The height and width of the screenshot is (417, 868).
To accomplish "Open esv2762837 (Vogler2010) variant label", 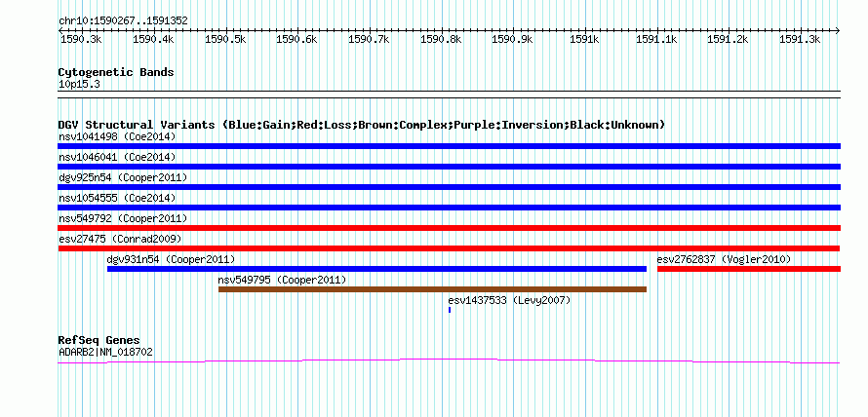I will [x=724, y=259].
